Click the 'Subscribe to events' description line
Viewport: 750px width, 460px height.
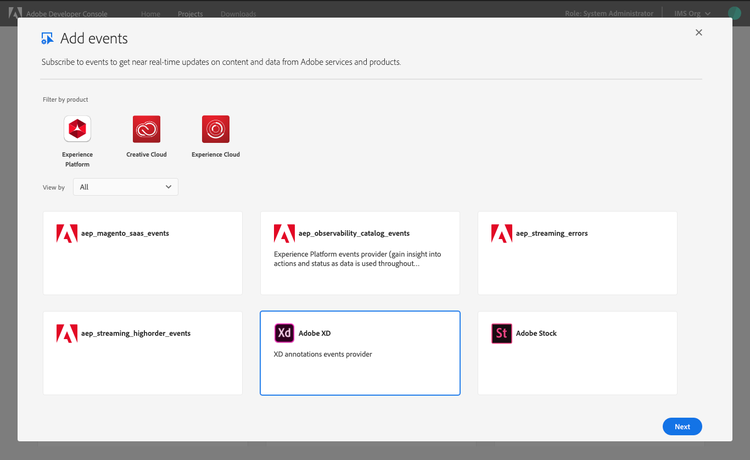(221, 62)
